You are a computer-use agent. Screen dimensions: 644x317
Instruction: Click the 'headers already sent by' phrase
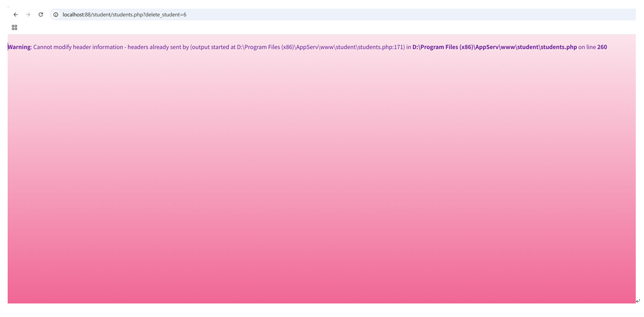coord(158,47)
